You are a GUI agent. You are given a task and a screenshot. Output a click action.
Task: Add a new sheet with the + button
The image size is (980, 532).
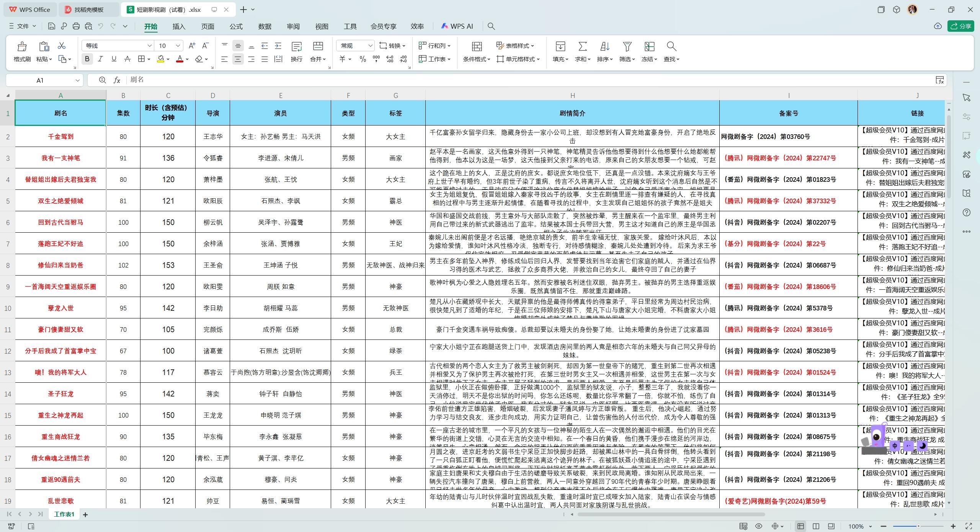[85, 514]
